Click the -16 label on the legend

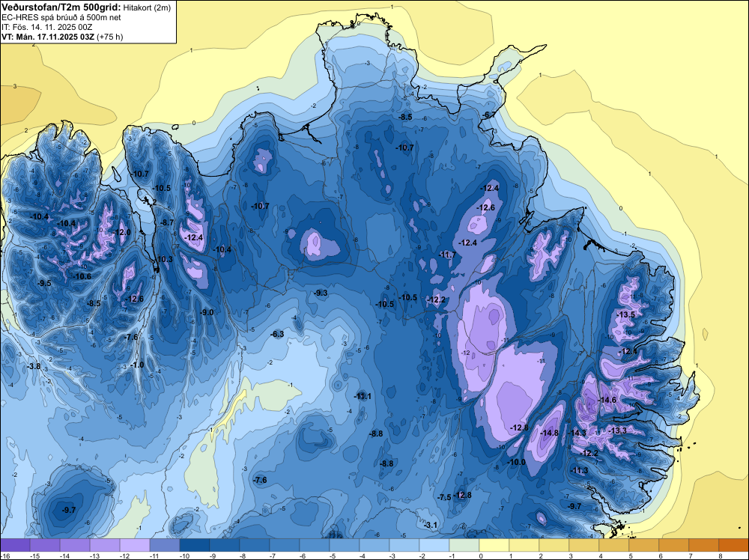4,556
